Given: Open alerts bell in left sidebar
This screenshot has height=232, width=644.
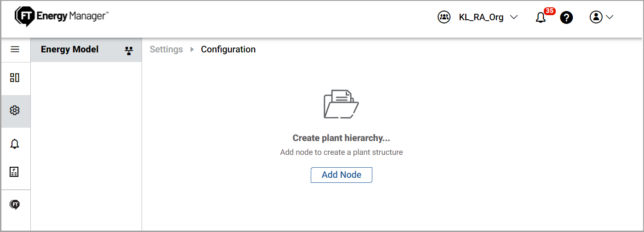Looking at the screenshot, I should click(15, 144).
